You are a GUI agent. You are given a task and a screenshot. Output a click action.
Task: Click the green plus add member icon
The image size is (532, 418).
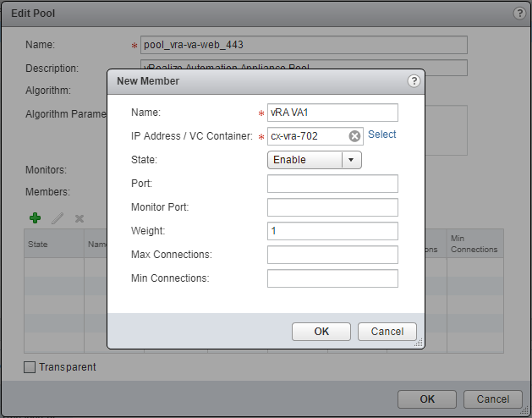click(35, 218)
